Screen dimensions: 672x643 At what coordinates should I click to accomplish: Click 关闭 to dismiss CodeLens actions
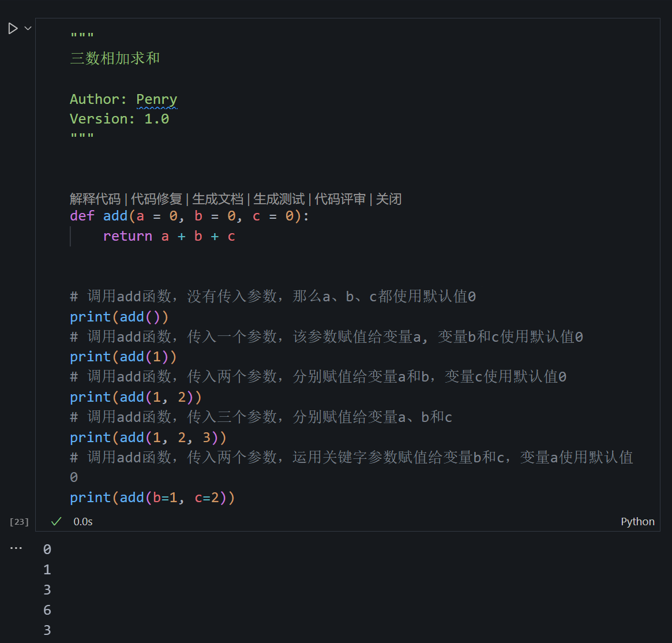[389, 198]
